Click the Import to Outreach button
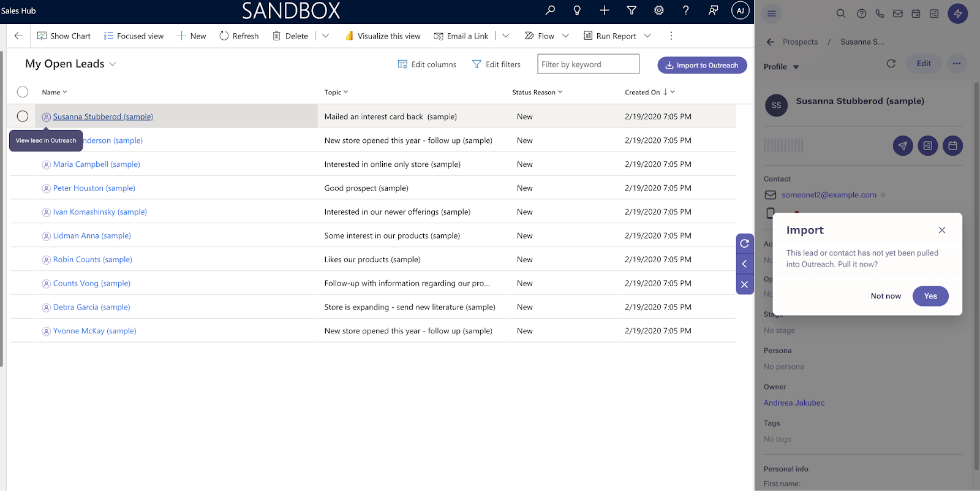 click(x=702, y=65)
